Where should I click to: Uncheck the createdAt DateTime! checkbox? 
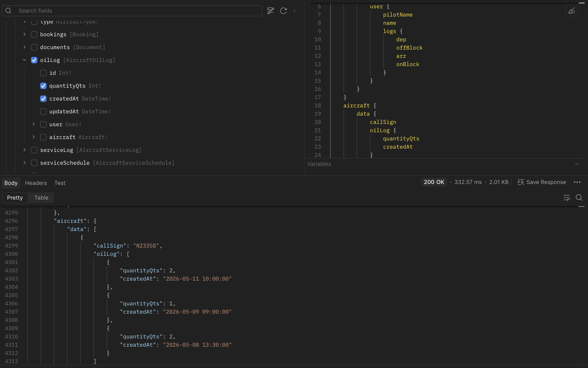[x=43, y=99]
